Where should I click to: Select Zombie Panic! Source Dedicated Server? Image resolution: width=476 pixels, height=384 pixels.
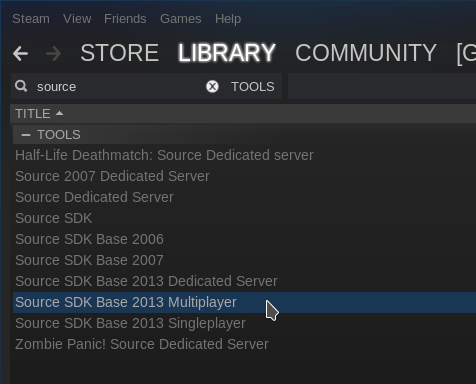coord(244,344)
